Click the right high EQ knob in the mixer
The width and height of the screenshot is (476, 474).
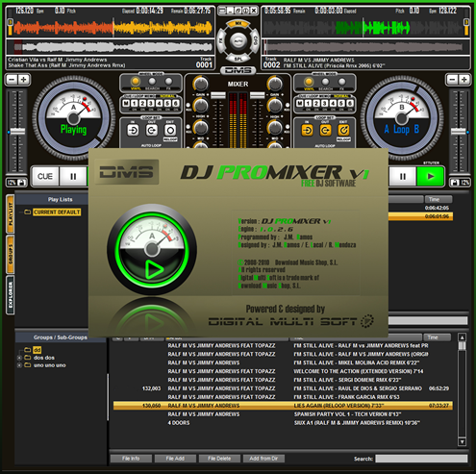(275, 106)
